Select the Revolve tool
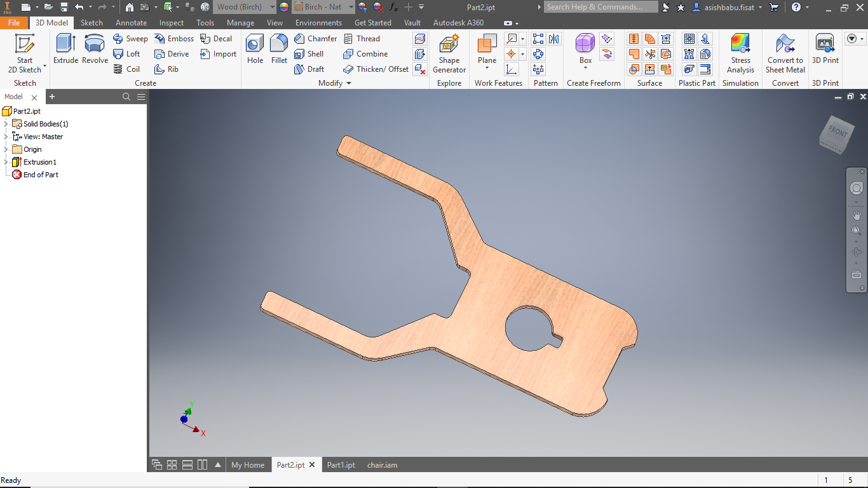868x488 pixels. tap(95, 50)
